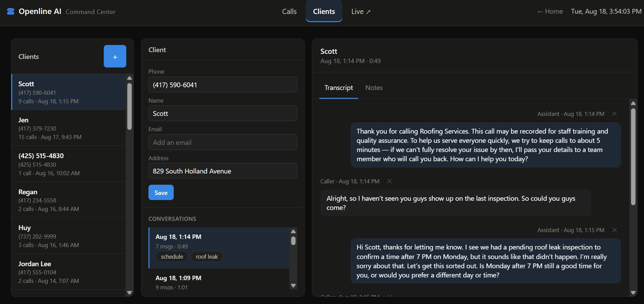Click the transcript scrollbar thumb

click(x=633, y=157)
